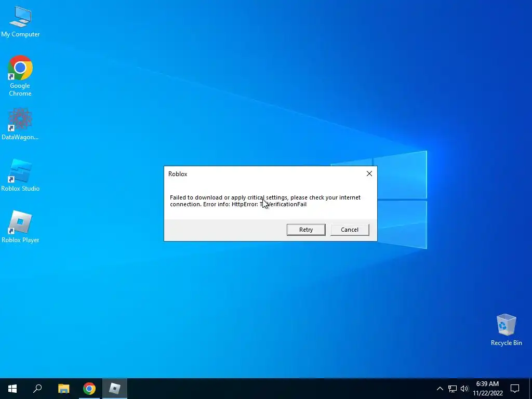Open the My Computer desktop icon

(20, 21)
